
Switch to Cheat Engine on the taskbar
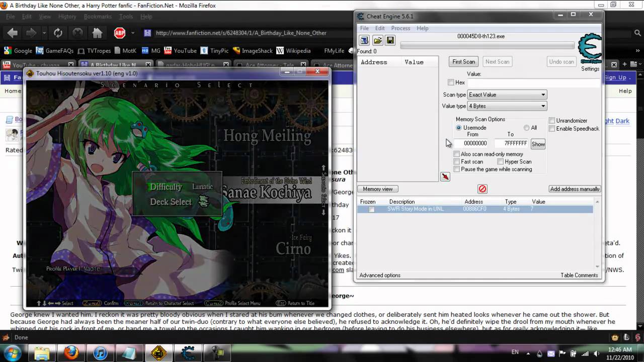188,353
